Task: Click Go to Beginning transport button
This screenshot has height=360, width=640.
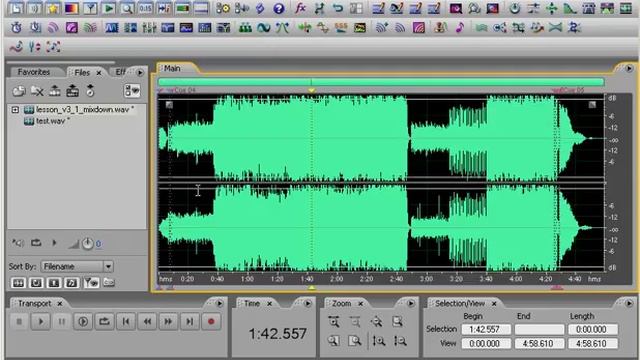Action: 126,322
